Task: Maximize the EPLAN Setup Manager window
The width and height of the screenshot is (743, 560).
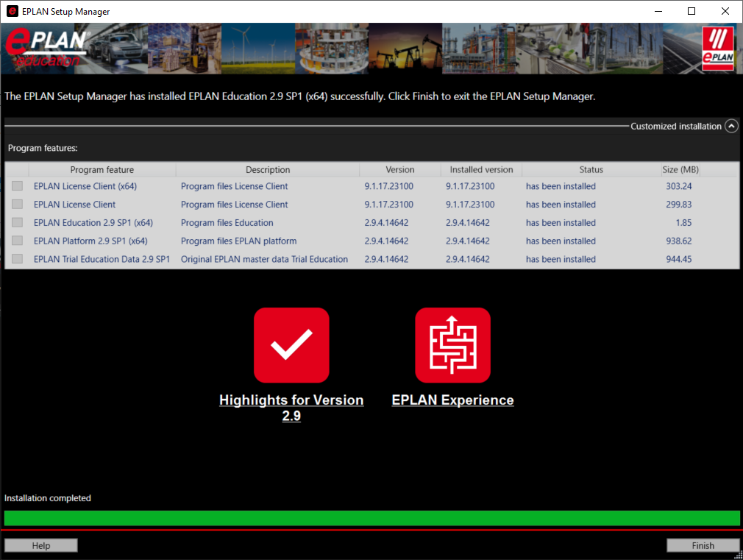Action: [692, 11]
